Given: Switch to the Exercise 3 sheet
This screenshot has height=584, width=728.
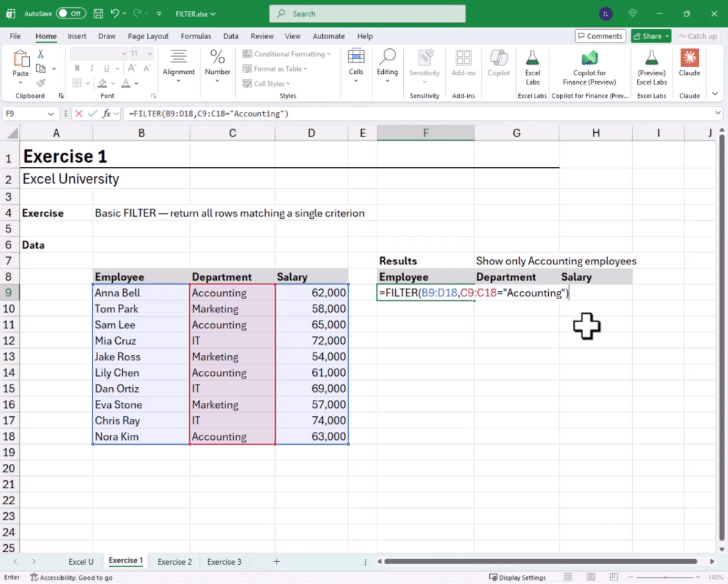Looking at the screenshot, I should click(224, 562).
